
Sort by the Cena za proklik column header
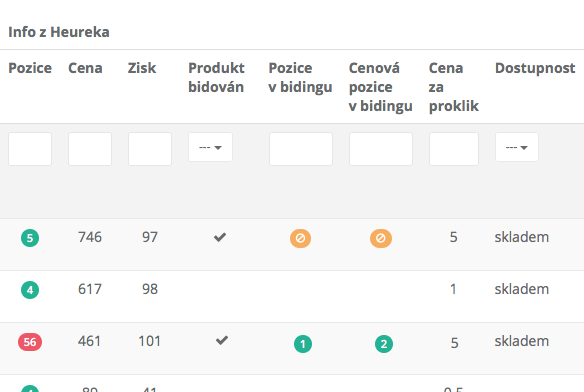454,87
